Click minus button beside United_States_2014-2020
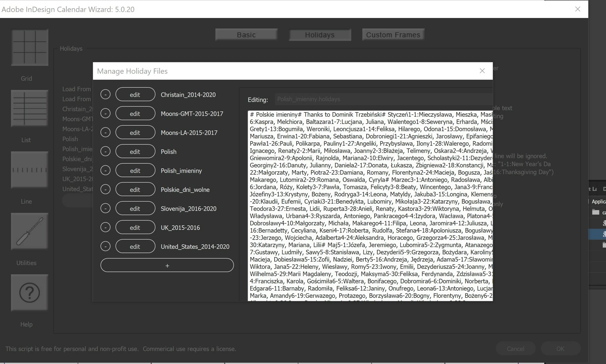 coord(105,246)
